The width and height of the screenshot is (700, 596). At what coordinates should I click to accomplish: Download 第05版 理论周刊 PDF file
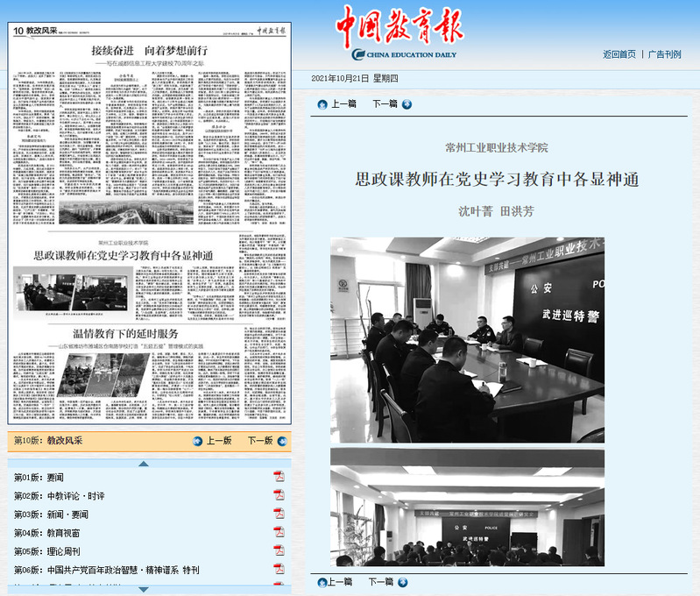pyautogui.click(x=279, y=551)
